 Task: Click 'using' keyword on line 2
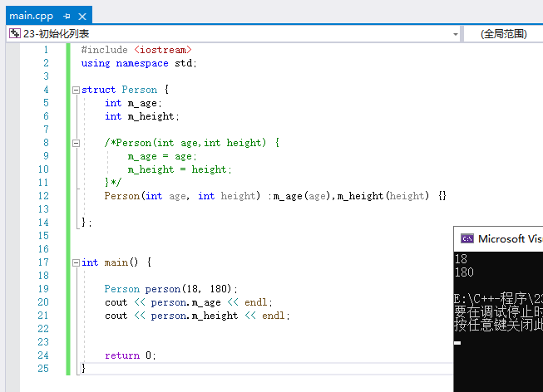pyautogui.click(x=96, y=63)
